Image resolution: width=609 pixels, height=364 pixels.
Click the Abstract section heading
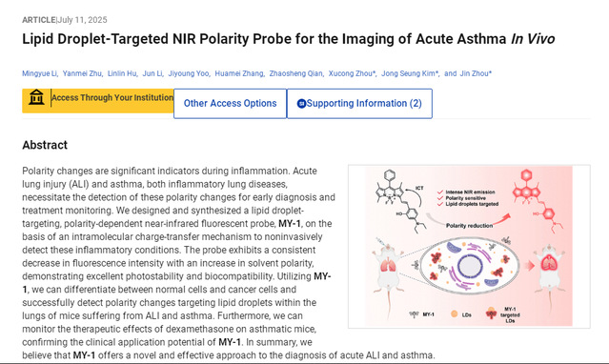coord(45,145)
